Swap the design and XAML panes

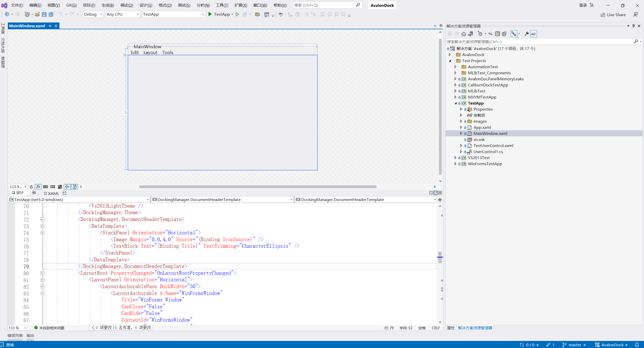(34, 193)
